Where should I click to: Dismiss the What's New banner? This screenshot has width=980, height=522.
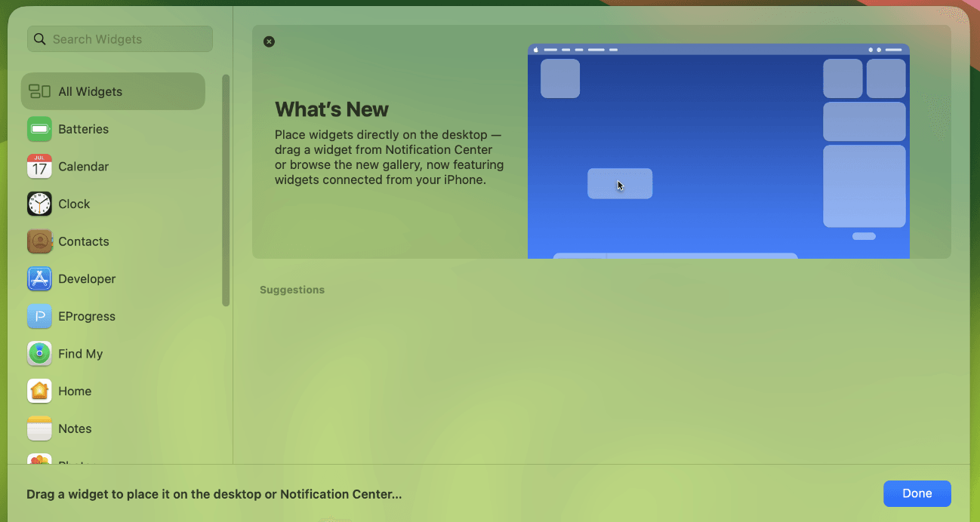point(269,41)
